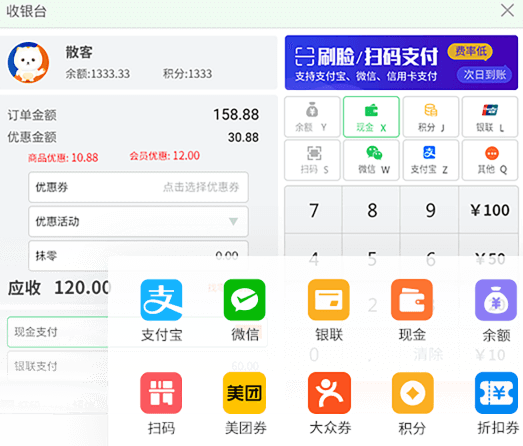Click the 积分:1333 customer points text

tap(187, 74)
